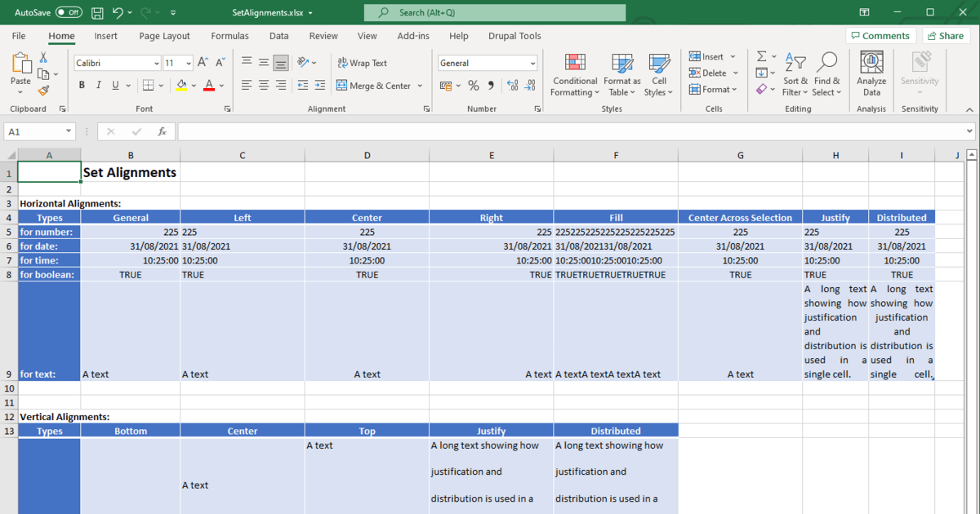Apply percent number format
980x514 pixels.
[473, 85]
